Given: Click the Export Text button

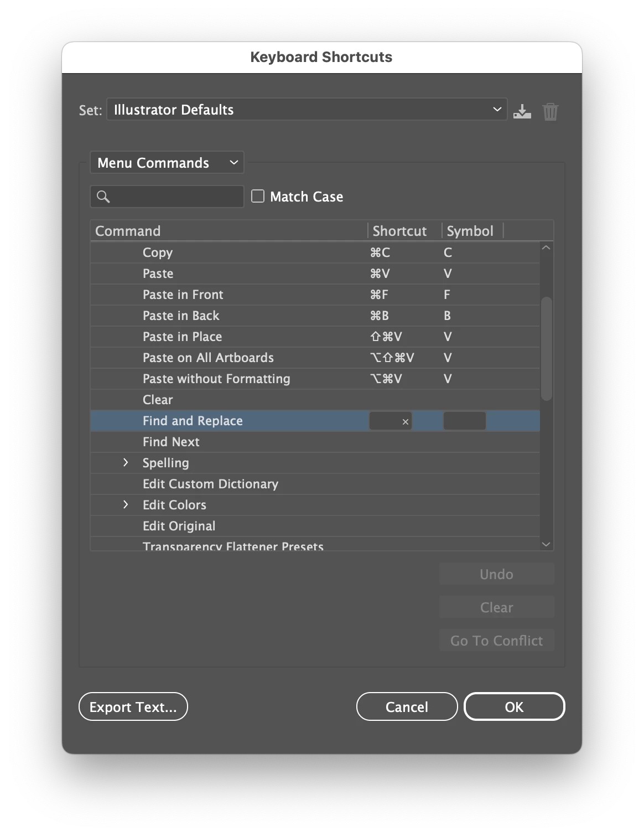Looking at the screenshot, I should click(x=133, y=706).
